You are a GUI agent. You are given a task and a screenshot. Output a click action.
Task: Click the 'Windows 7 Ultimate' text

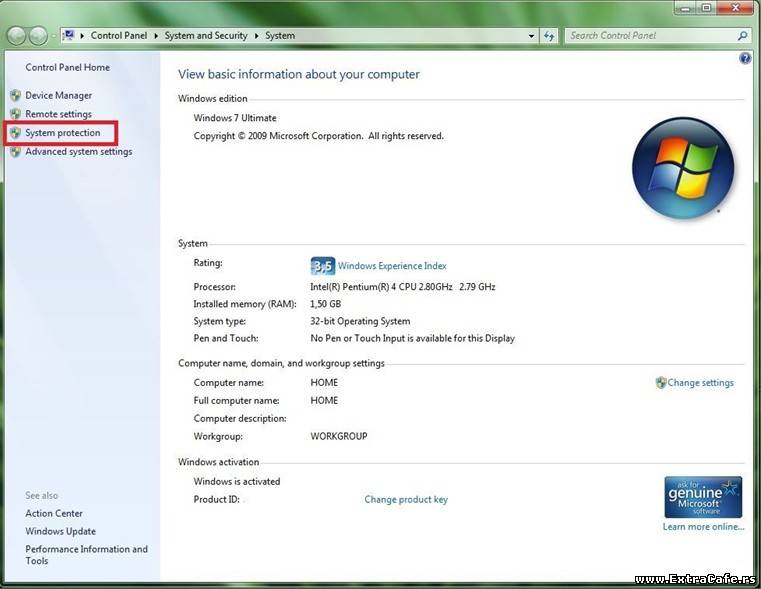(235, 118)
